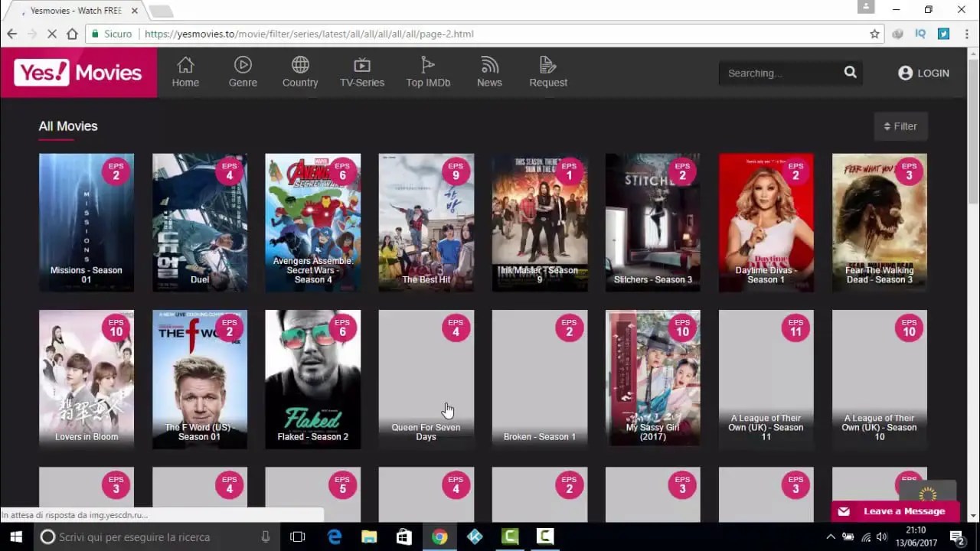The height and width of the screenshot is (551, 980).
Task: Expand the Filter options
Action: tap(900, 126)
